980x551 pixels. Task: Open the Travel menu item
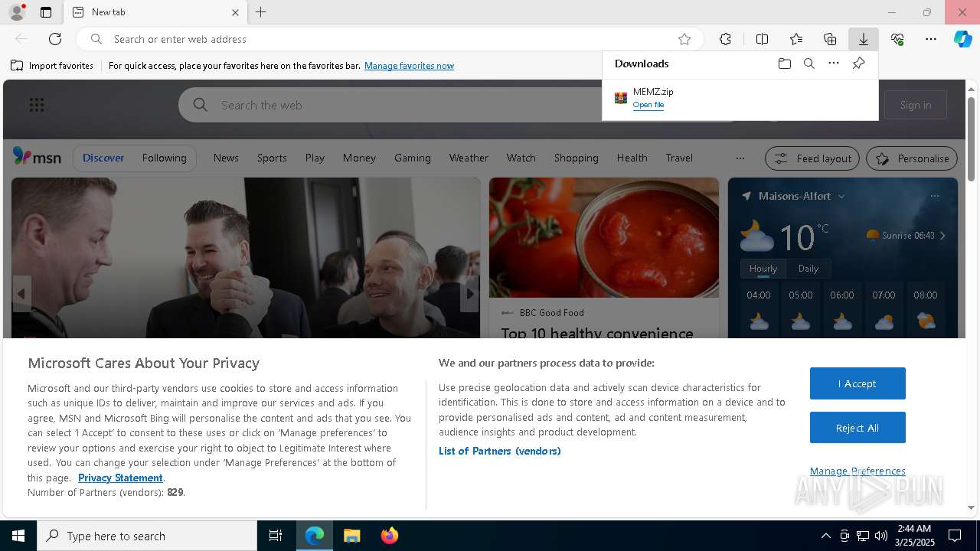pyautogui.click(x=679, y=158)
